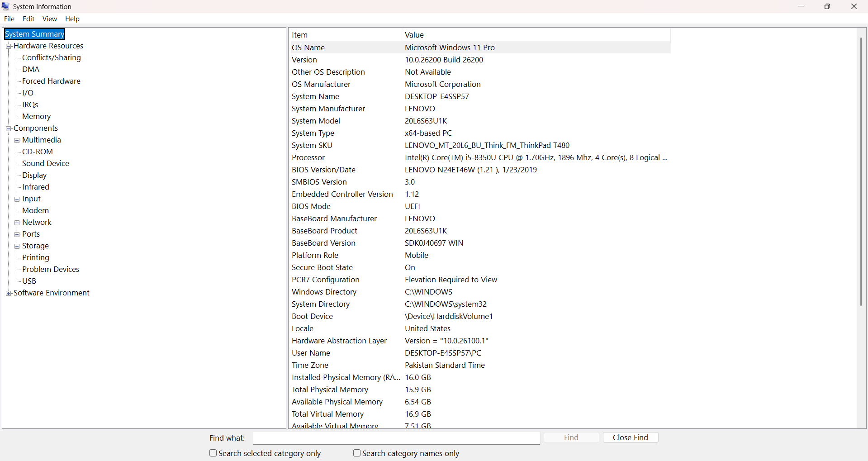
Task: Select the Display category
Action: point(34,175)
